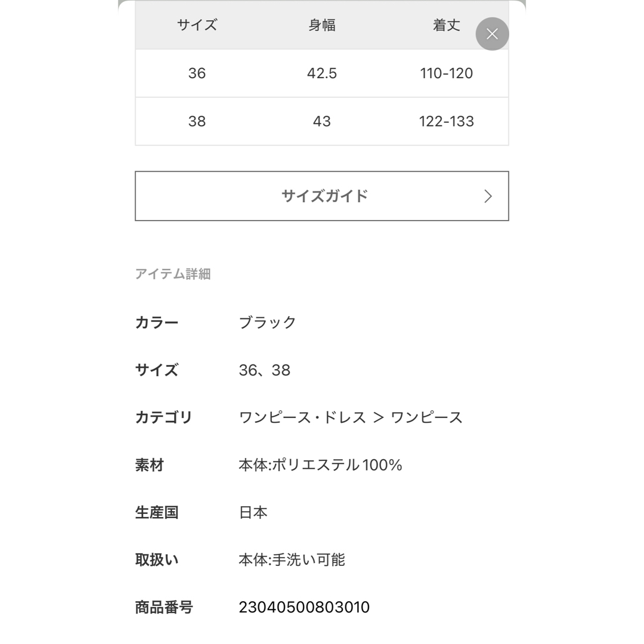
Task: Click the 本体:ポリエステル100% material text
Action: point(320,465)
